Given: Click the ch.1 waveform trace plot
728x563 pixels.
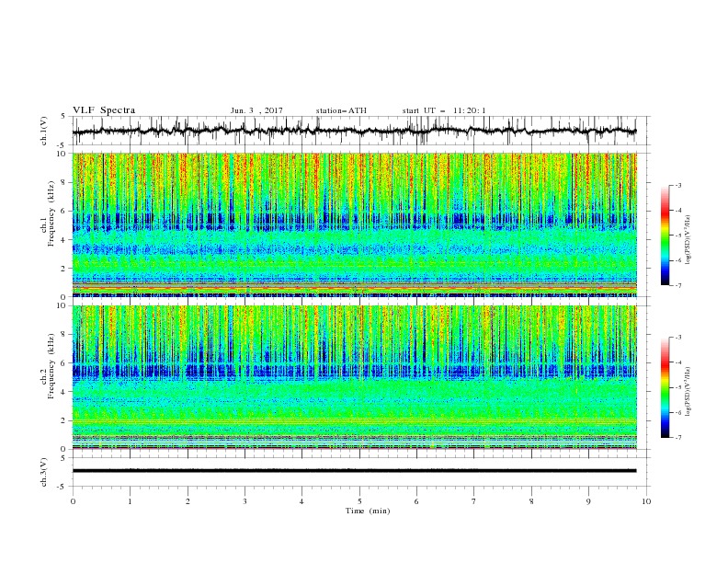Looking at the screenshot, I should pyautogui.click(x=354, y=131).
